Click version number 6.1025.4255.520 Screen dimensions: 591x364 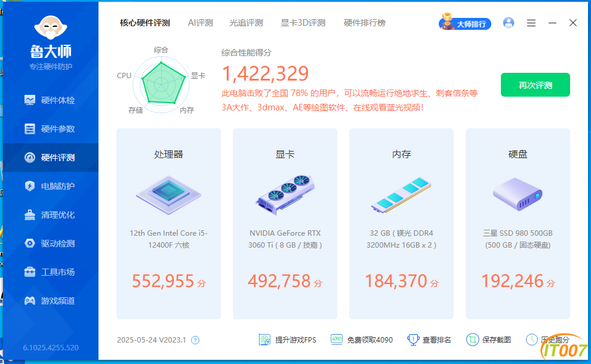pos(51,347)
